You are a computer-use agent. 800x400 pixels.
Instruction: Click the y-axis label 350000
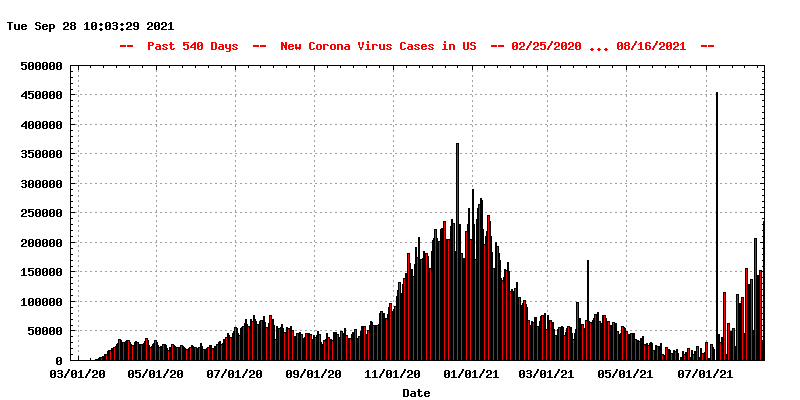(x=41, y=154)
